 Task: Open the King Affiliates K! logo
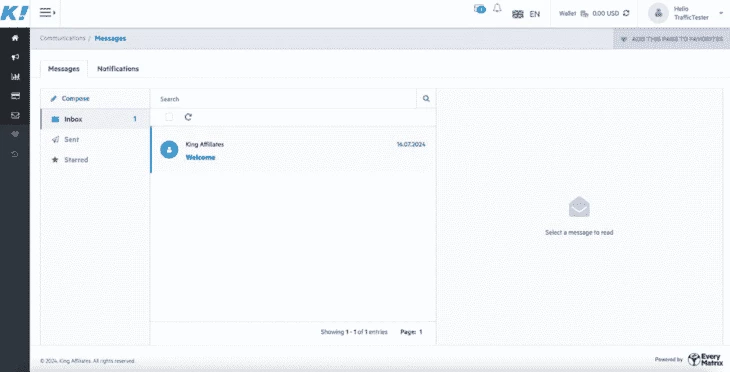tap(14, 13)
